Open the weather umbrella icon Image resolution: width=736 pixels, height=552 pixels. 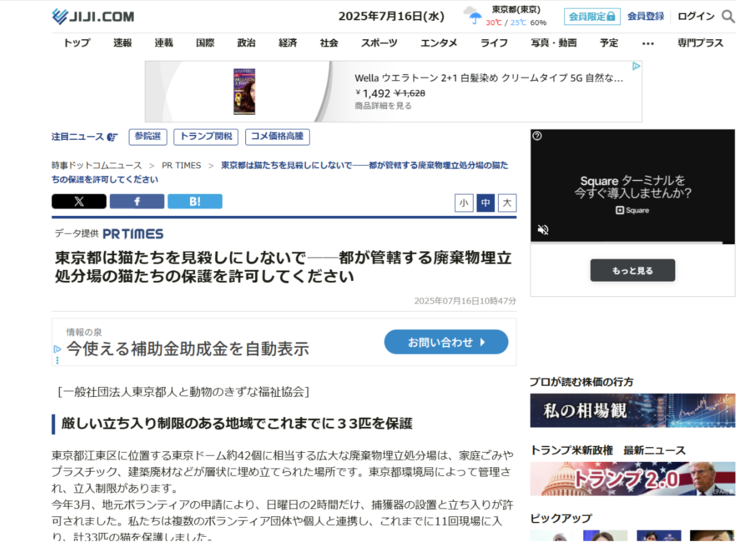(x=471, y=16)
